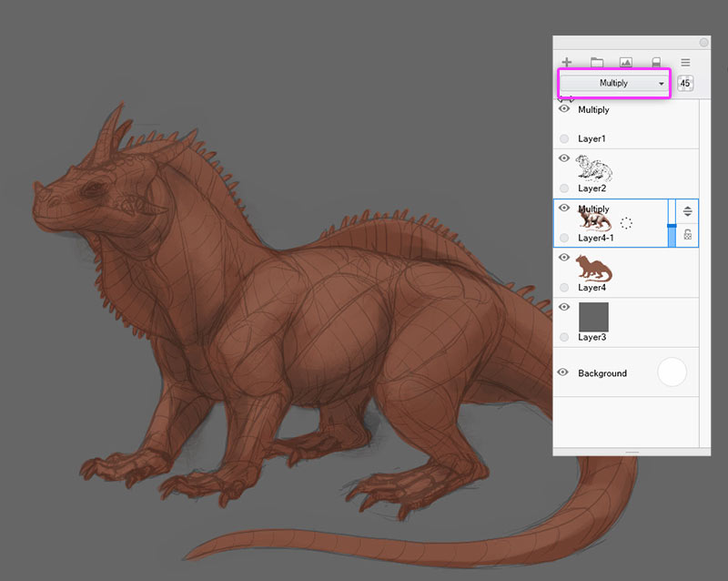Screen dimensions: 728x581
Task: Open the Multiply blend mode dropdown
Action: click(613, 83)
